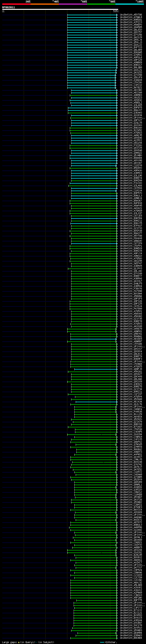The width and height of the screenshot is (146, 644).
Task: Select hit label UniRef100_Q93244
Action: [x=131, y=550]
